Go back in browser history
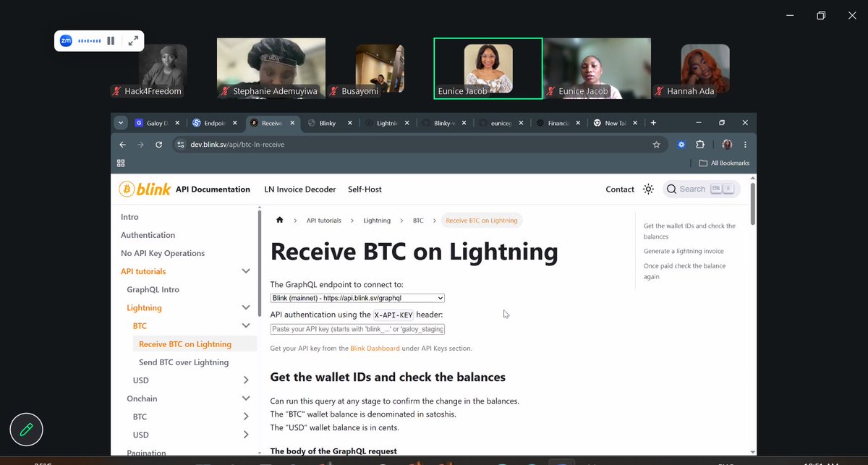 (x=122, y=145)
